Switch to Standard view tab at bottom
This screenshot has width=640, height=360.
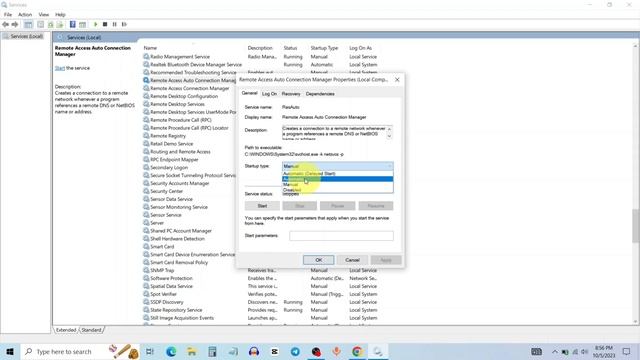(91, 330)
